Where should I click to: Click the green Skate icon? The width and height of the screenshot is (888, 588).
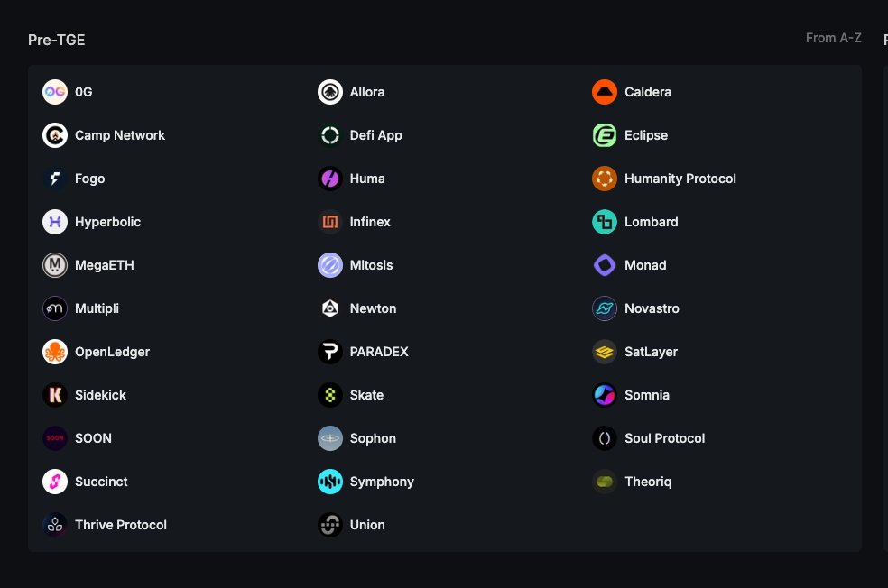pyautogui.click(x=330, y=395)
